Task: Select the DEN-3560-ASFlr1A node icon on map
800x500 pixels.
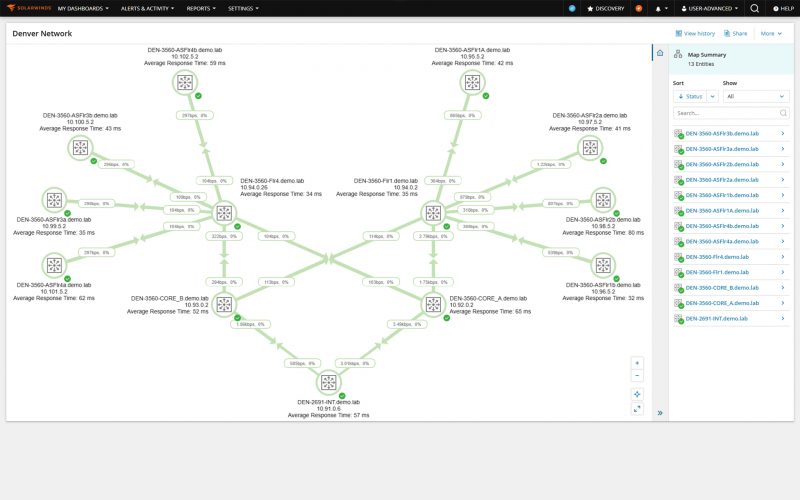Action: [472, 82]
